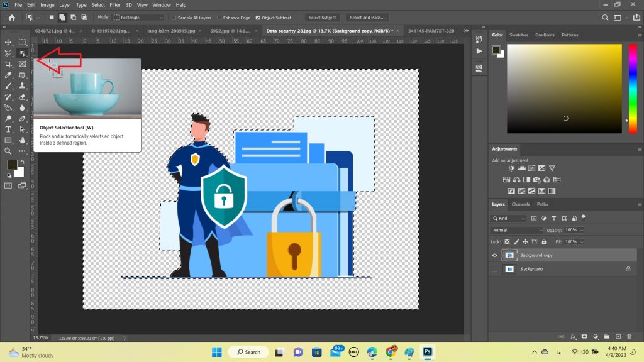Add a Brightness/Contrast adjustment
This screenshot has height=362, width=644.
513,168
